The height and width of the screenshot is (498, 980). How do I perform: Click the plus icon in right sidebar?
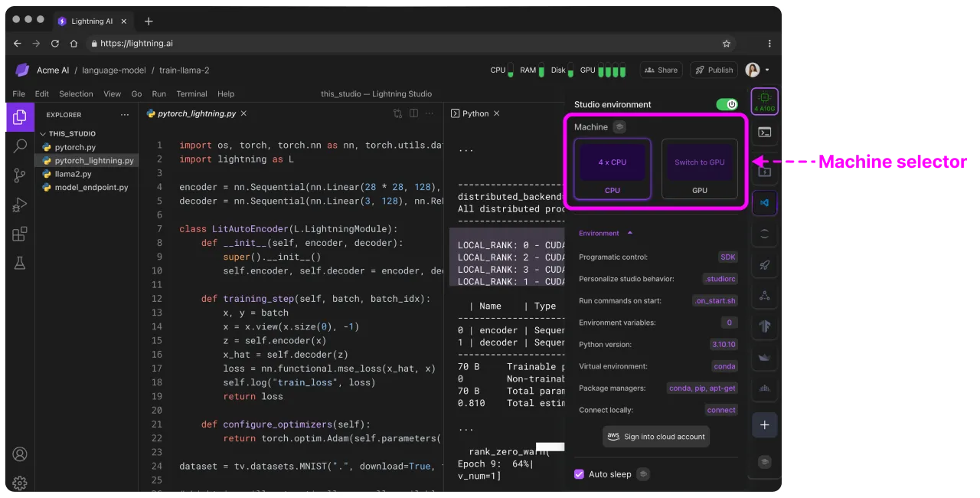click(x=764, y=425)
